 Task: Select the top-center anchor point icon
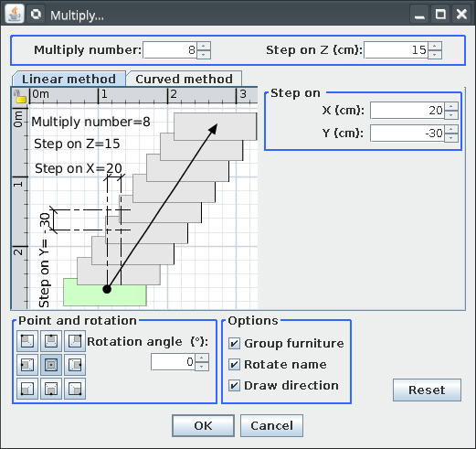[51, 341]
